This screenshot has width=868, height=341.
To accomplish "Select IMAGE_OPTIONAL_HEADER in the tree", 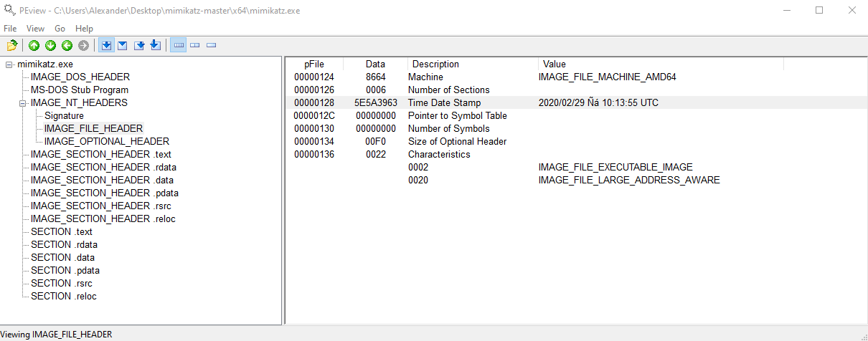I will (107, 141).
